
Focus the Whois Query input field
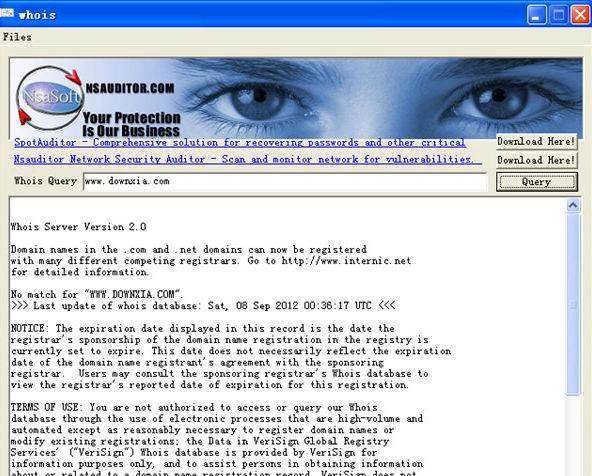pos(285,182)
